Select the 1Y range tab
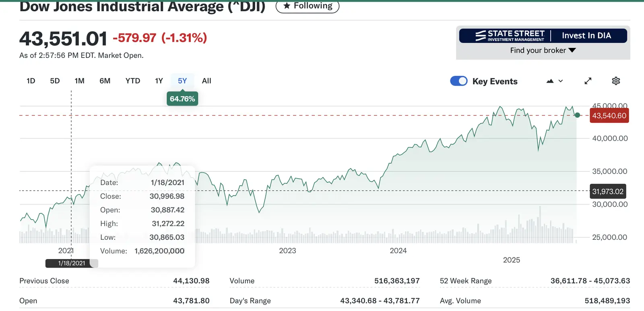Screen dimensions: 644x311 point(159,81)
